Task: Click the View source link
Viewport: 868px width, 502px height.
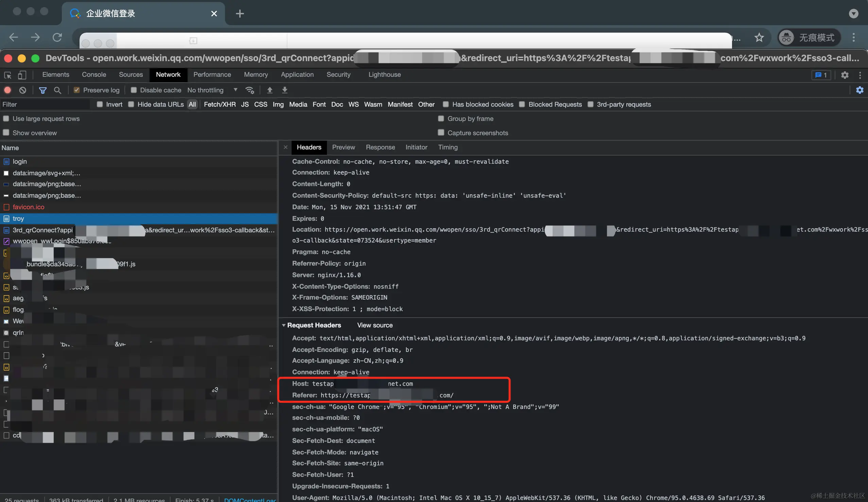Action: (x=375, y=325)
